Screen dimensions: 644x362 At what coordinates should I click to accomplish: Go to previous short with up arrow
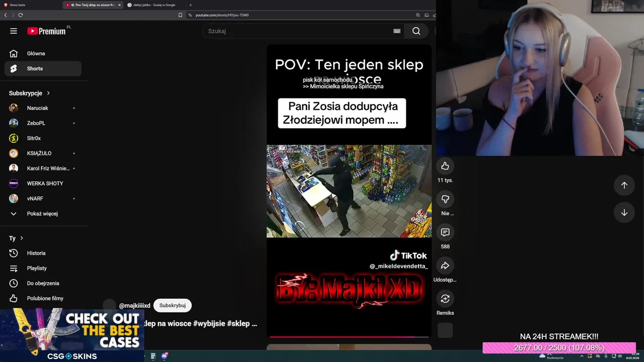pyautogui.click(x=624, y=185)
